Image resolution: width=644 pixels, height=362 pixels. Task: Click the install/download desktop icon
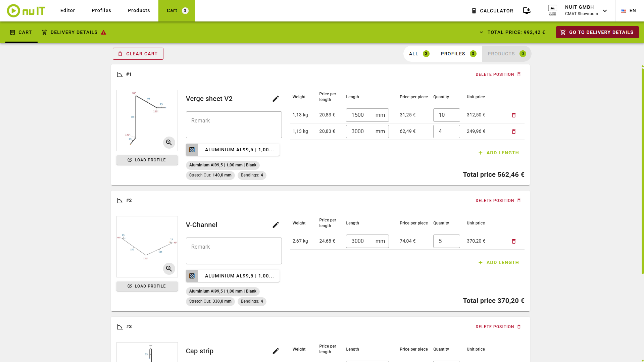pyautogui.click(x=527, y=11)
